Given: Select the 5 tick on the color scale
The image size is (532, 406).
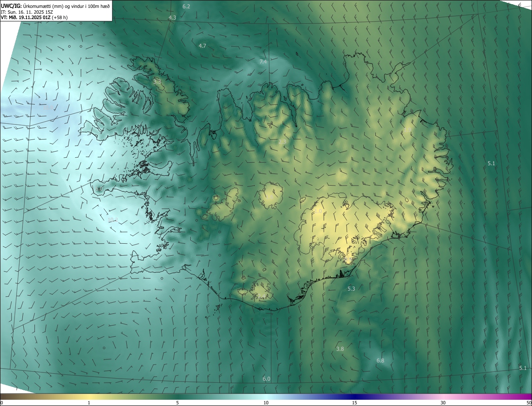Looking at the screenshot, I should (x=177, y=403).
